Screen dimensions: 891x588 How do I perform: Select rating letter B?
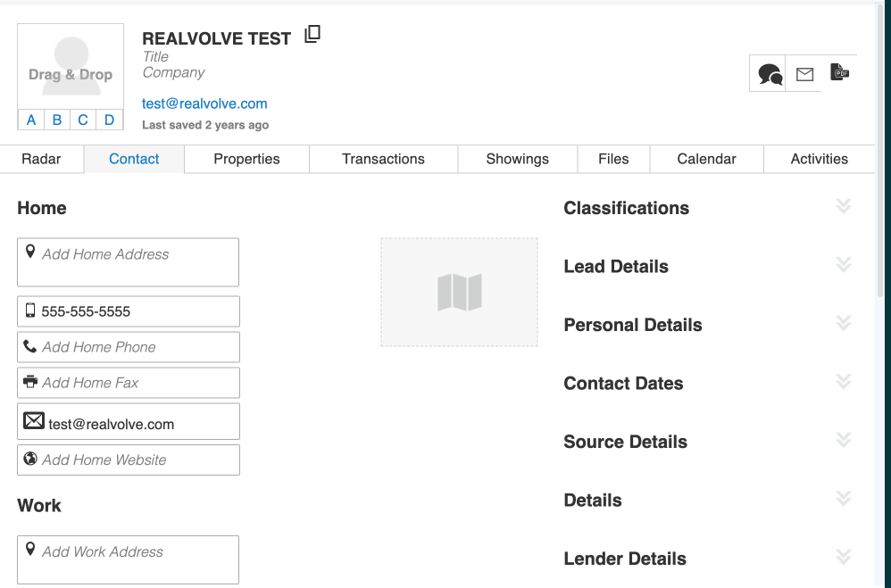click(57, 120)
